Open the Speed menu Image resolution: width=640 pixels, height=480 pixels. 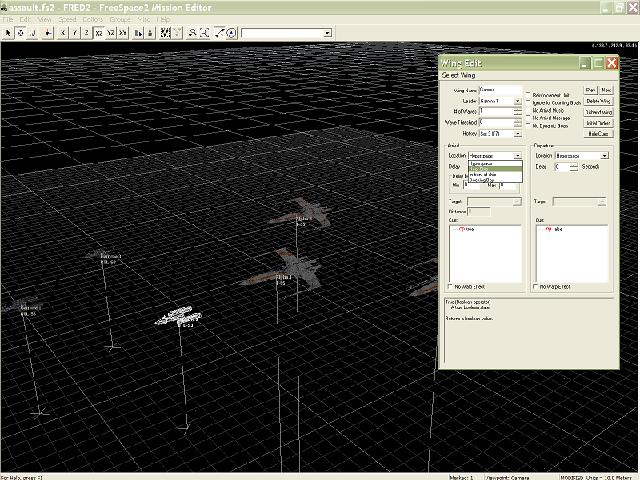(x=66, y=19)
